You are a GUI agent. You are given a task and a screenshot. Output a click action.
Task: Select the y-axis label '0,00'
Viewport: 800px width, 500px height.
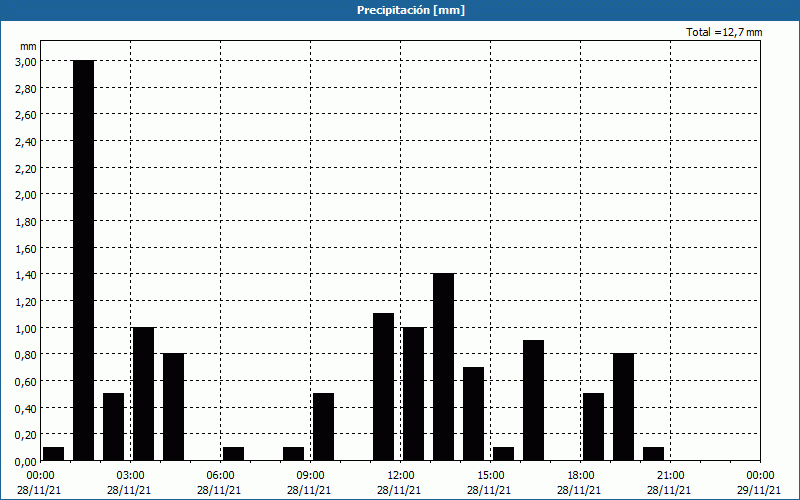click(27, 462)
